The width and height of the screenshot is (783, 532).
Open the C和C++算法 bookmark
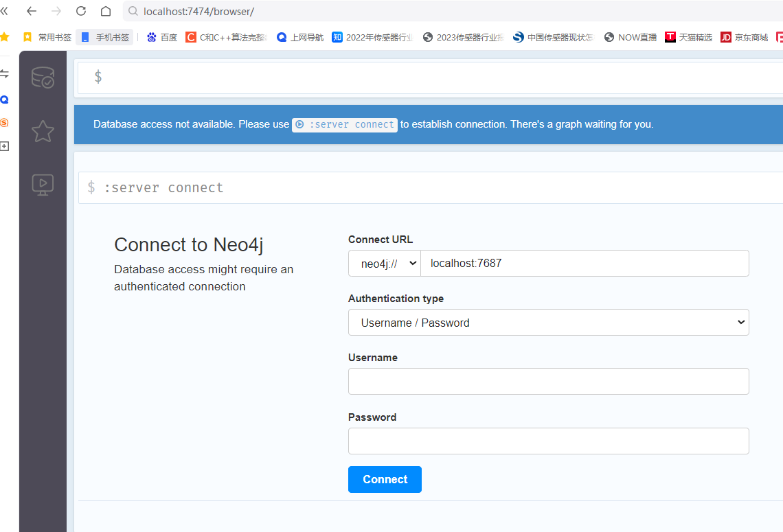[x=226, y=38]
